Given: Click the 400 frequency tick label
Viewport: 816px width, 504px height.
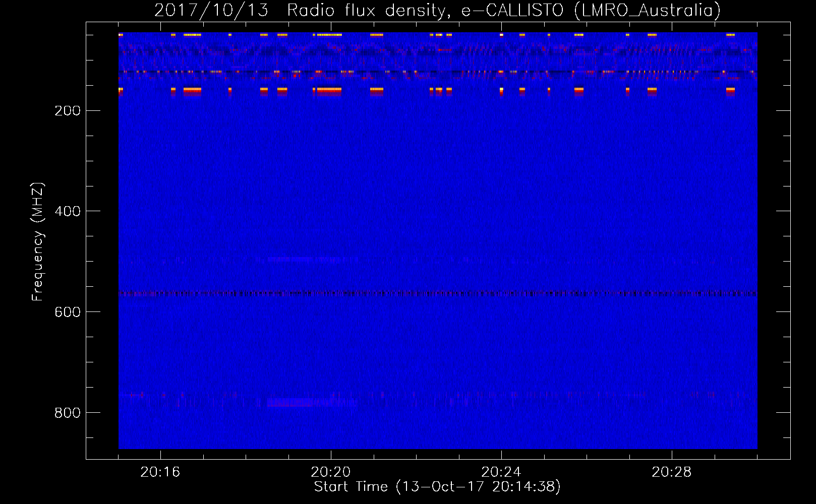Looking at the screenshot, I should tap(68, 211).
